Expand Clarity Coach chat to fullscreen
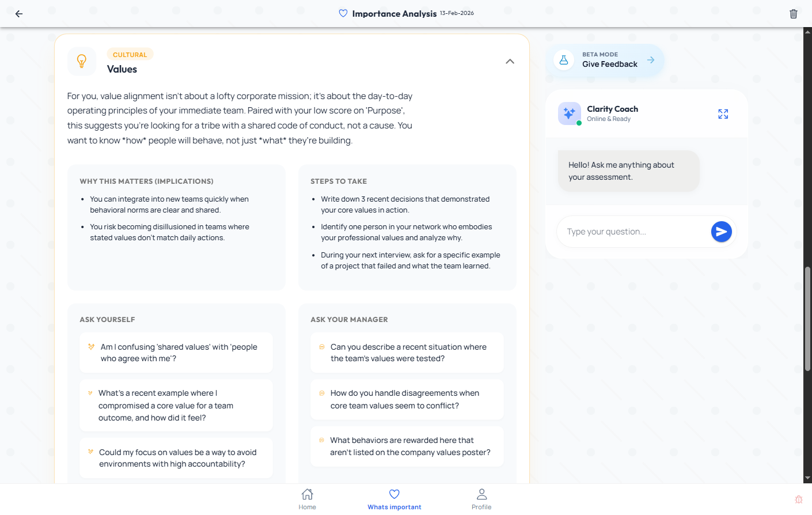 pos(723,113)
